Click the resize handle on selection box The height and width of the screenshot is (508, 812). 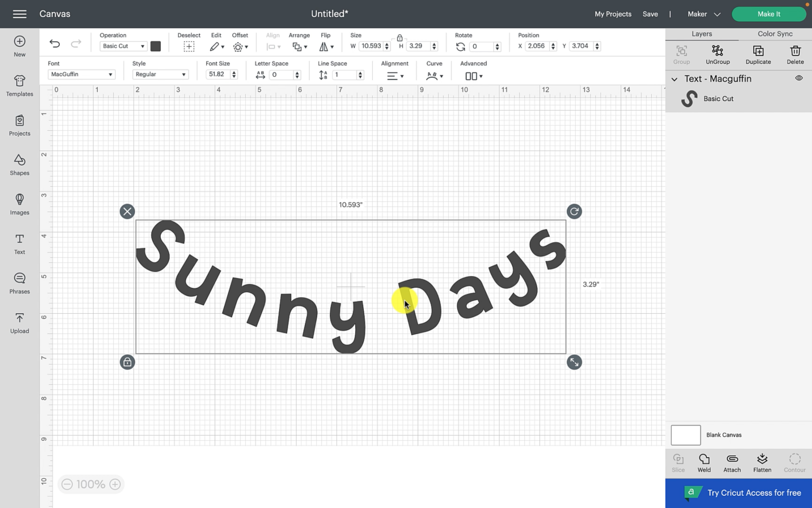click(574, 362)
